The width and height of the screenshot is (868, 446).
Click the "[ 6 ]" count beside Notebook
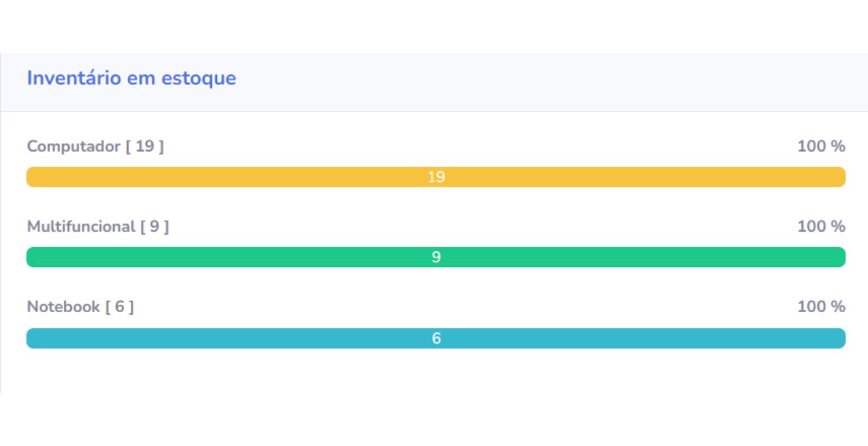(120, 307)
